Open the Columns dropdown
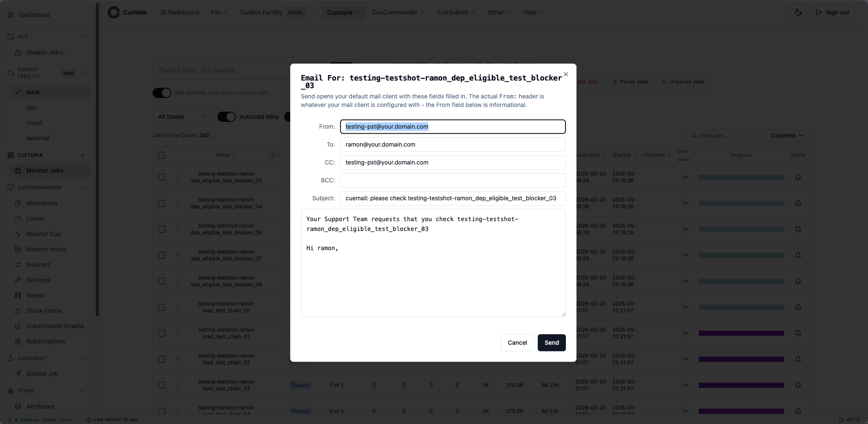The image size is (868, 424). point(787,136)
